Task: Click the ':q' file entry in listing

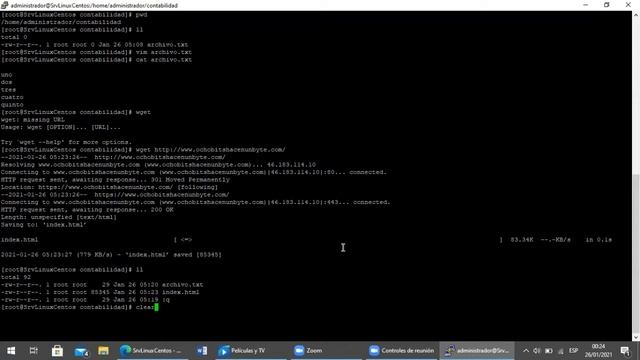Action: [165, 300]
